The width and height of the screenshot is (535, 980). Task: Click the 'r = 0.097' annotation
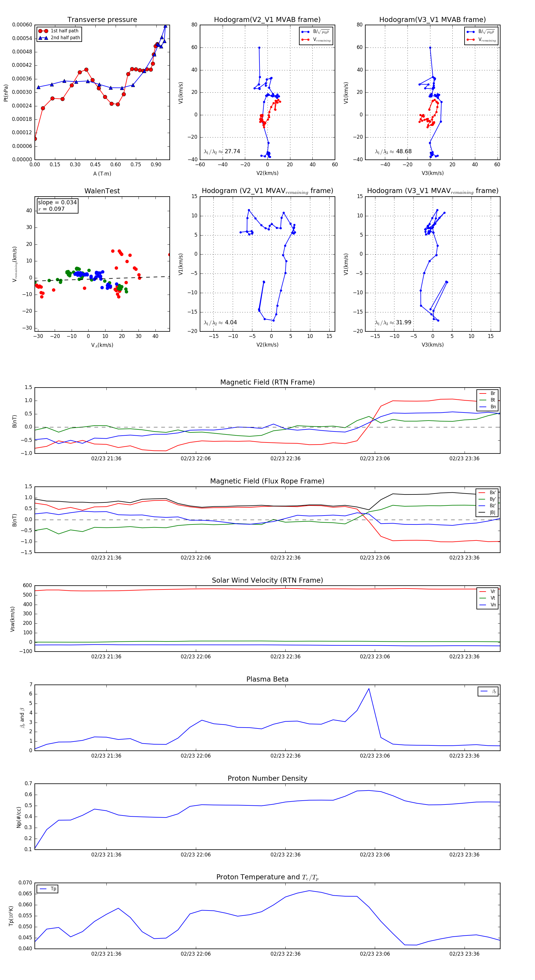pyautogui.click(x=51, y=209)
